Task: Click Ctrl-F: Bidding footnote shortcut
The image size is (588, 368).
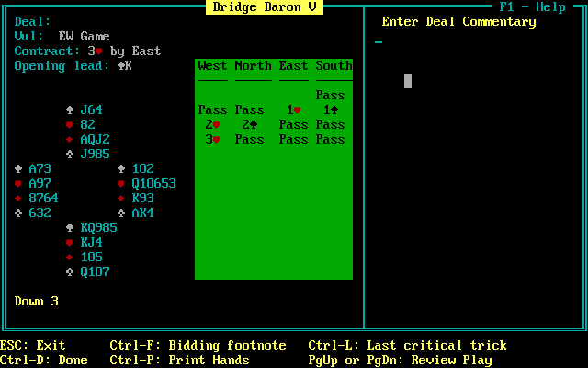Action: 198,345
